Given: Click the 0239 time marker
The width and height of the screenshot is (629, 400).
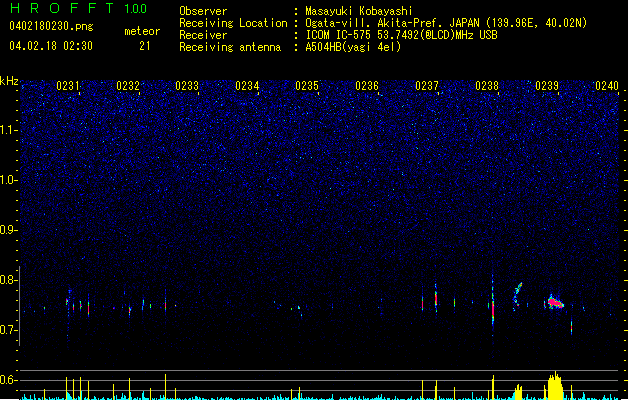Looking at the screenshot, I should tap(547, 86).
